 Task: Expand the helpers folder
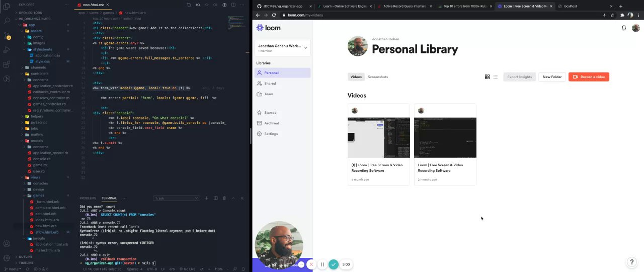coord(37,116)
